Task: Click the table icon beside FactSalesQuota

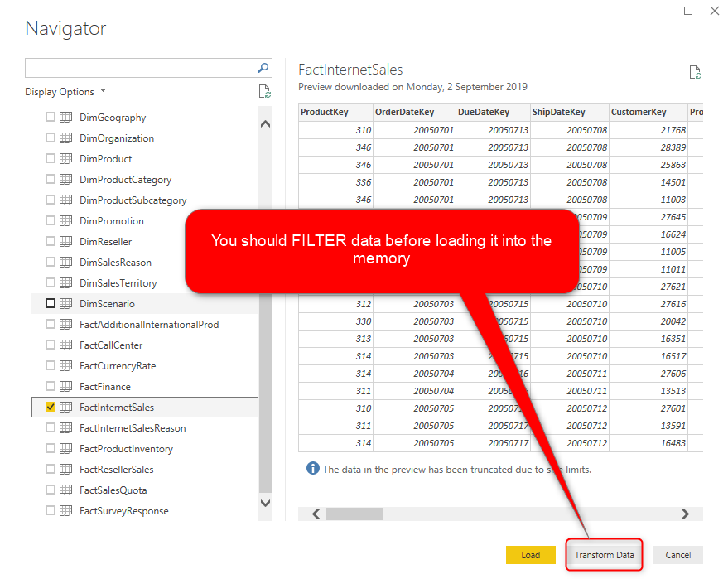Action: click(66, 490)
